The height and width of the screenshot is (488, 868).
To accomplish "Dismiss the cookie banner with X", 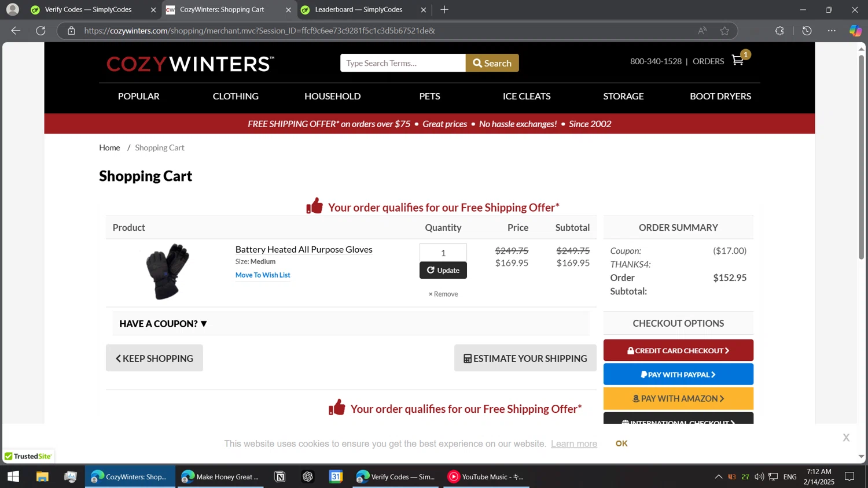I will [846, 438].
